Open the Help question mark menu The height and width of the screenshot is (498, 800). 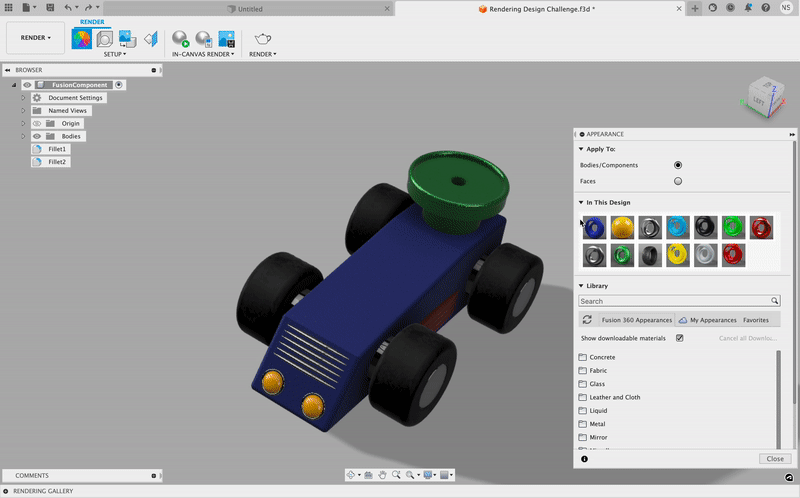tap(766, 8)
